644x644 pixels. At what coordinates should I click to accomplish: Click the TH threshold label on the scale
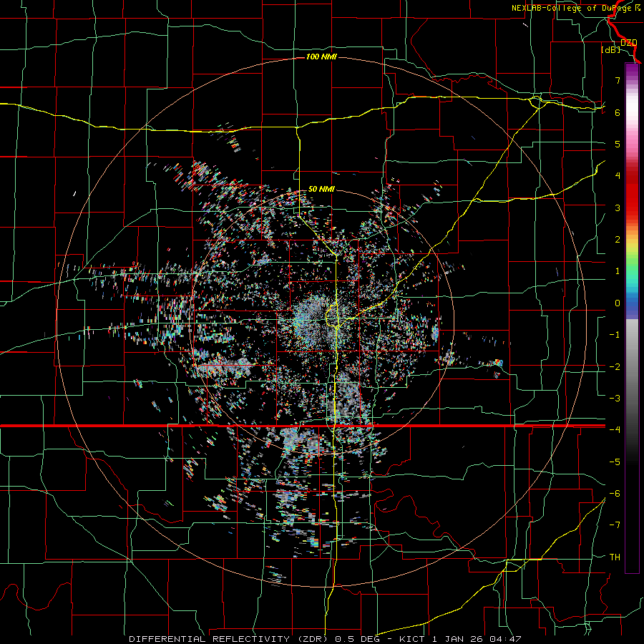pyautogui.click(x=615, y=557)
